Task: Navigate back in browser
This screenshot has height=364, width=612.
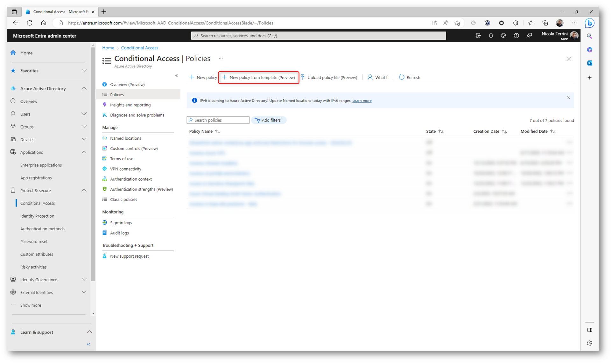Action: pyautogui.click(x=15, y=23)
